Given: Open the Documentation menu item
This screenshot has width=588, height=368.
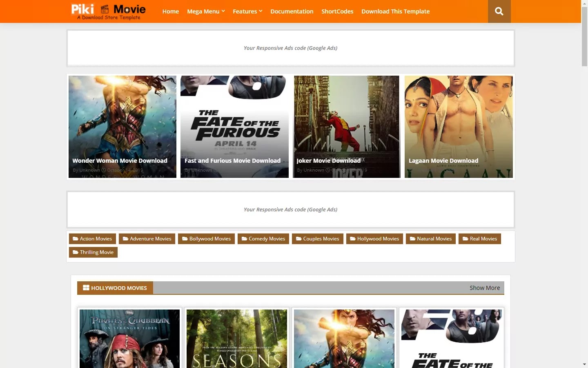Looking at the screenshot, I should [292, 11].
